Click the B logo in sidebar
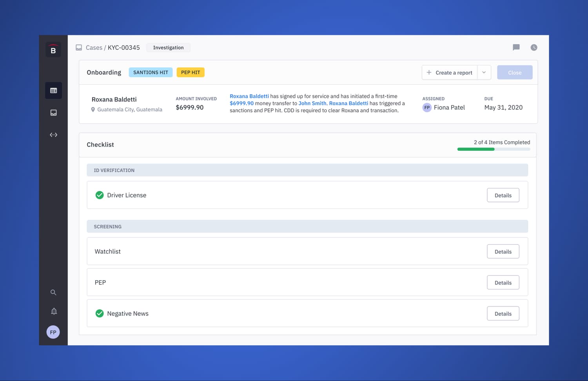 point(53,50)
